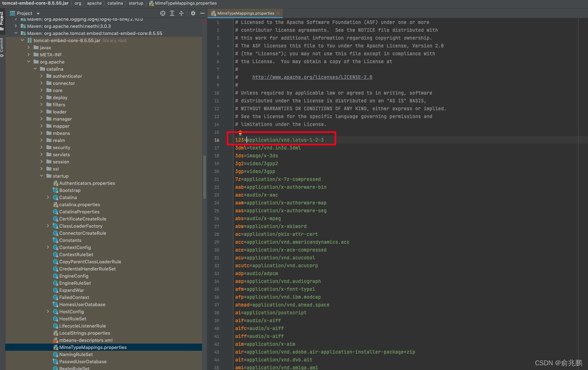Open the Commit tool window tab
The width and height of the screenshot is (588, 370).
tap(2, 47)
